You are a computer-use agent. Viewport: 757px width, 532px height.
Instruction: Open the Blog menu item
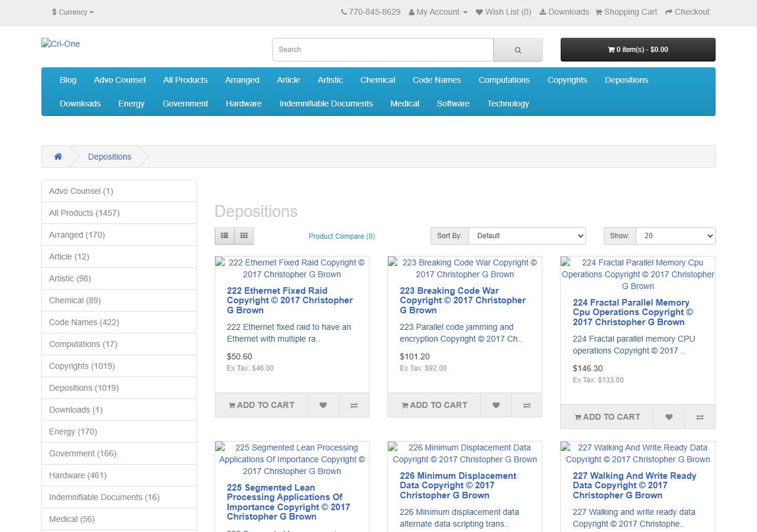click(68, 80)
